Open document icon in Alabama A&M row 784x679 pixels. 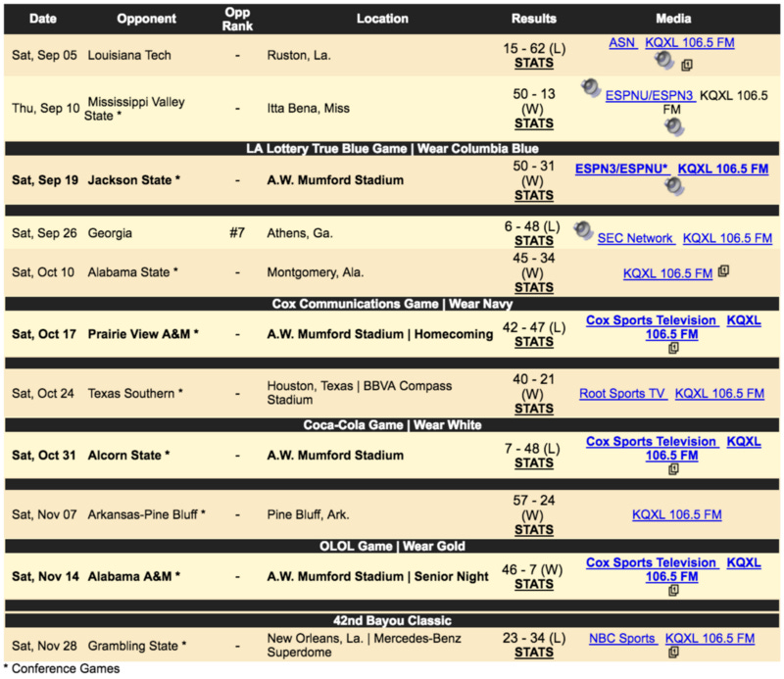coord(673,590)
